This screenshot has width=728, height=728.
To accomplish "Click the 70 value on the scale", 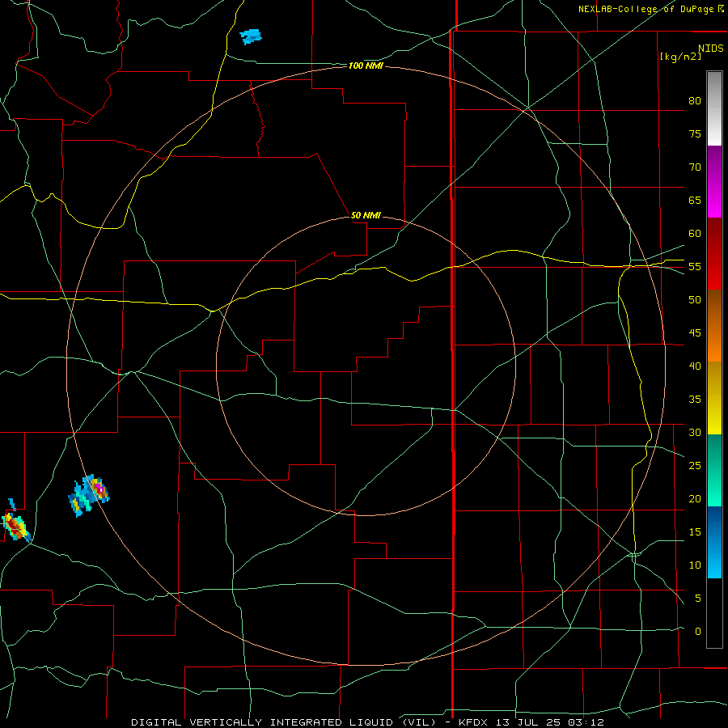I will coord(695,167).
